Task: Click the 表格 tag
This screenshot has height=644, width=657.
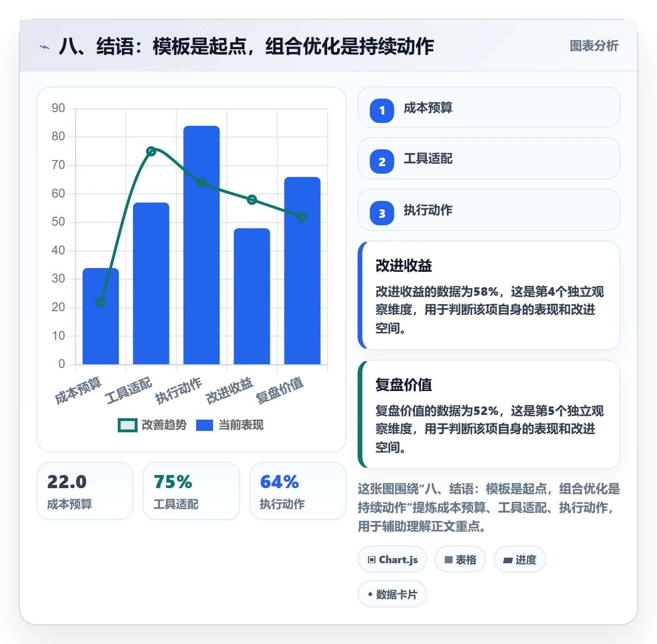Action: (x=460, y=559)
